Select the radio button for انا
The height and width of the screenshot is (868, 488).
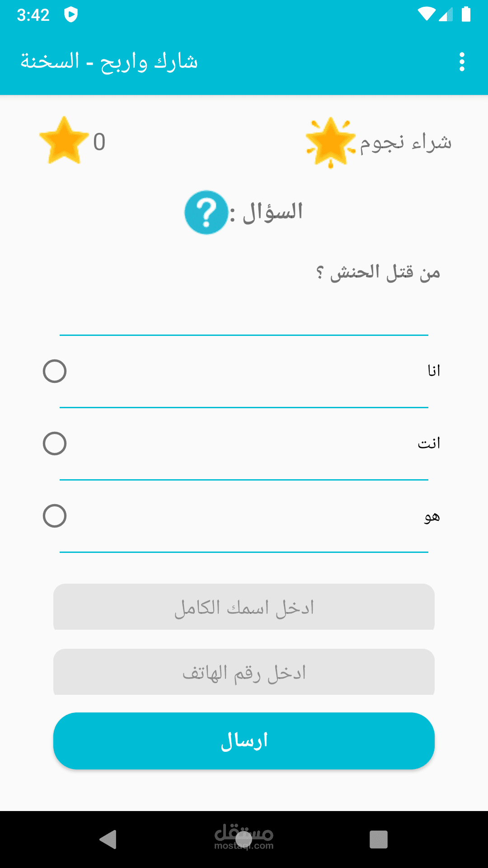click(x=55, y=371)
